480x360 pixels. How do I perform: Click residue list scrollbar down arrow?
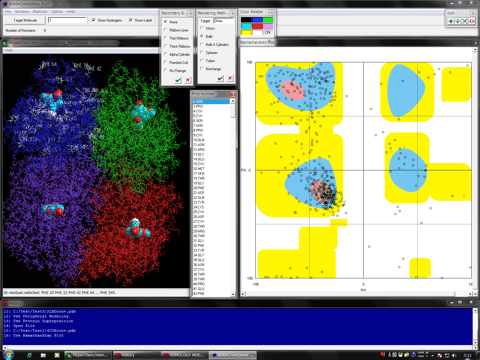(x=233, y=294)
